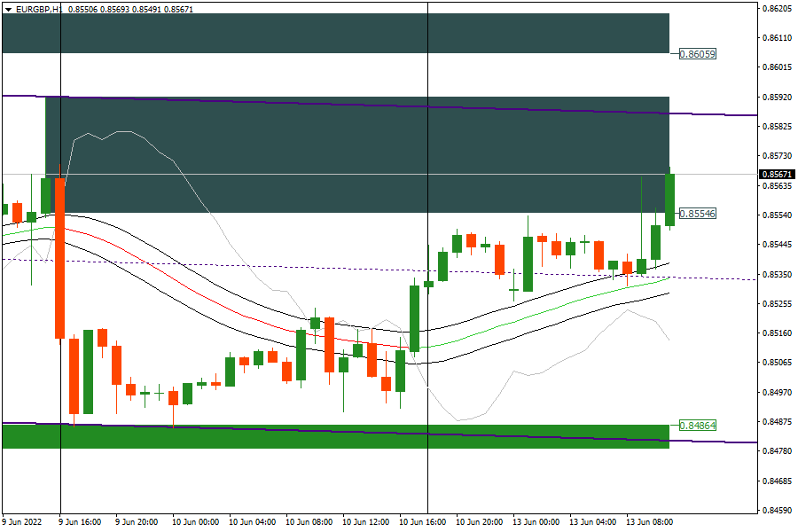Open the dropdown arrow beside EURGBP,H1
798x532 pixels.
point(8,9)
